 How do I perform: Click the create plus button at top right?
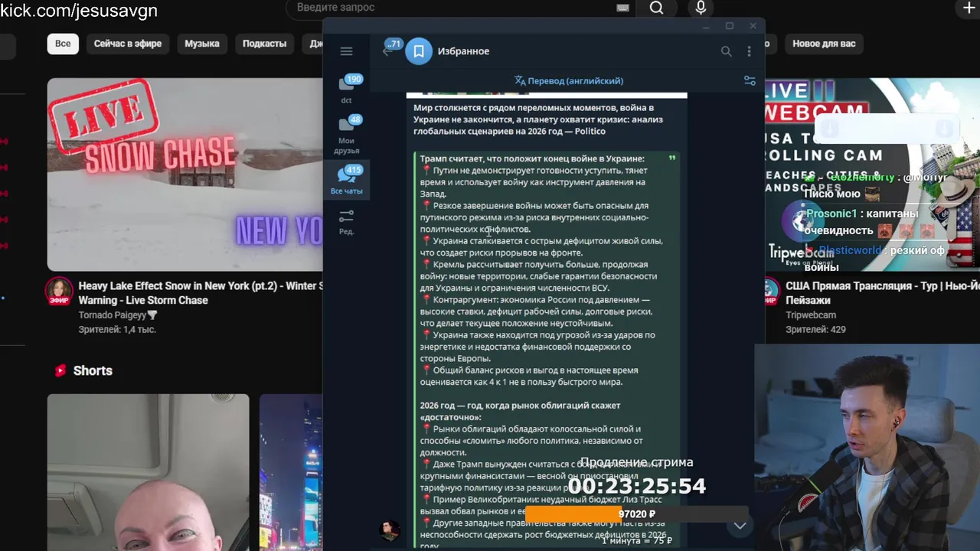pyautogui.click(x=969, y=8)
